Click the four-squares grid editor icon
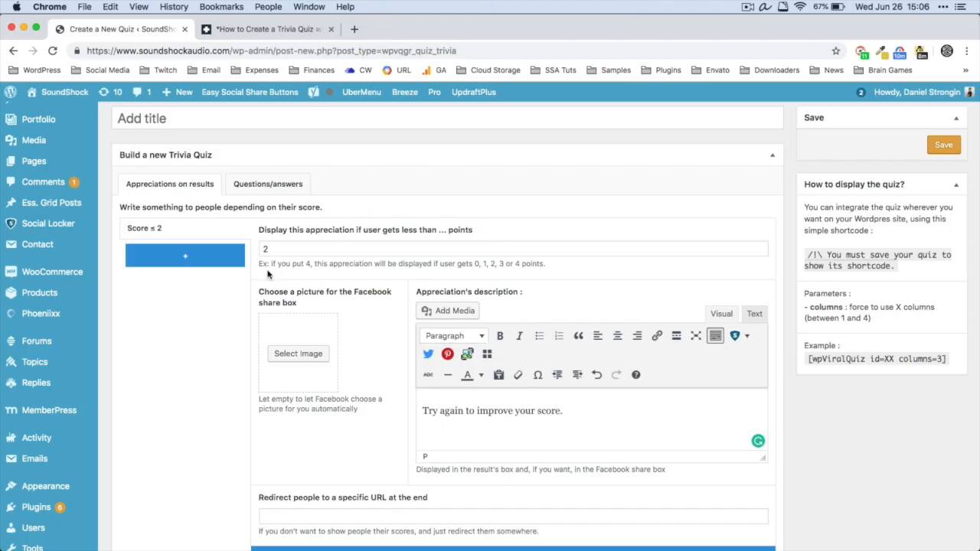Viewport: 980px width, 551px height. point(487,354)
